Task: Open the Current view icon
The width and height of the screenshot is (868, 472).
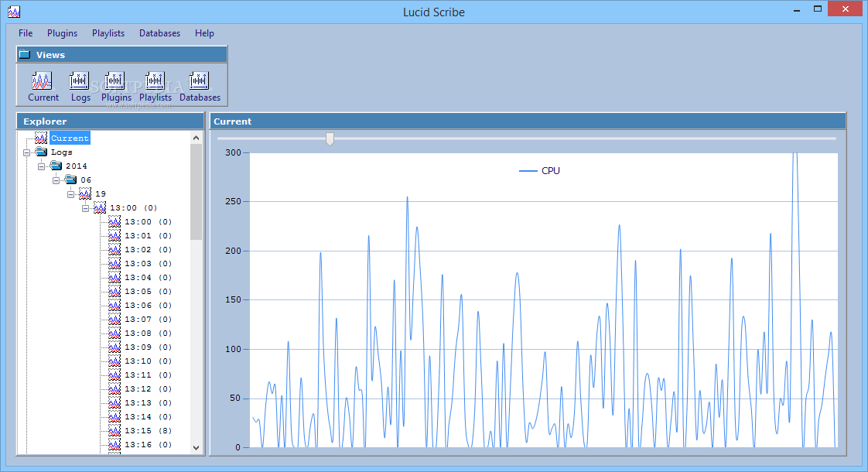Action: (x=42, y=81)
